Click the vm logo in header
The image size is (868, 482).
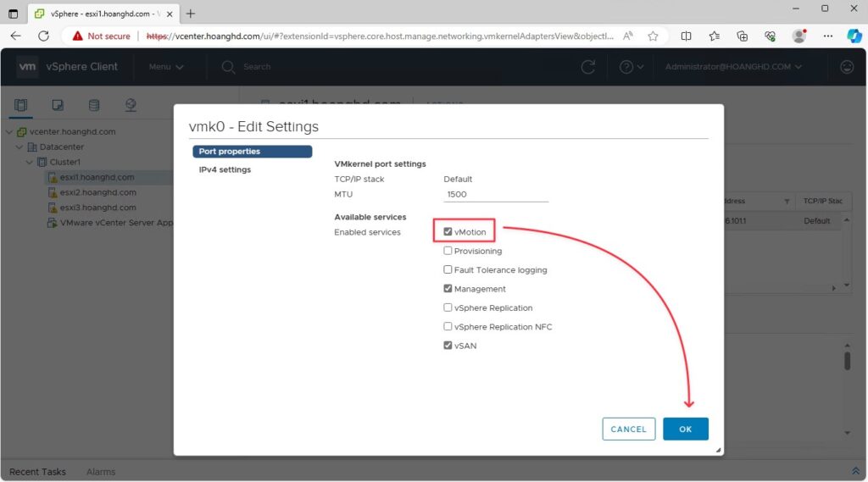pyautogui.click(x=27, y=66)
